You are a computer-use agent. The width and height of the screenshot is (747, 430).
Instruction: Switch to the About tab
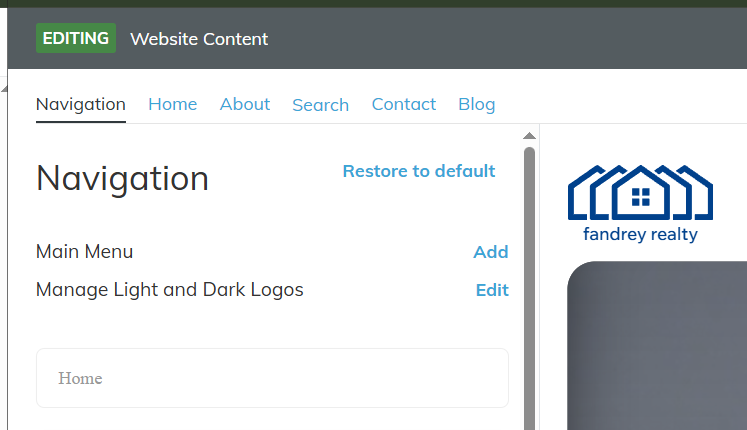pyautogui.click(x=245, y=104)
